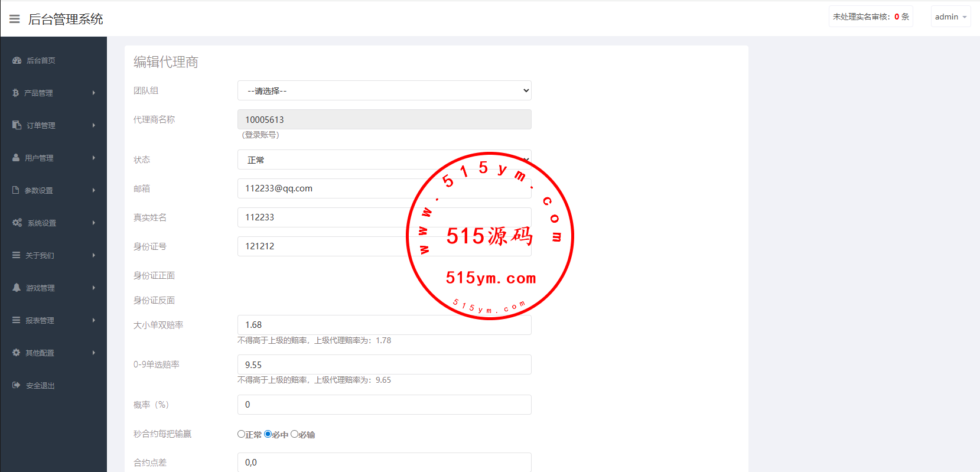
Task: Click the 未处理实名审核 notification button
Action: pyautogui.click(x=871, y=17)
